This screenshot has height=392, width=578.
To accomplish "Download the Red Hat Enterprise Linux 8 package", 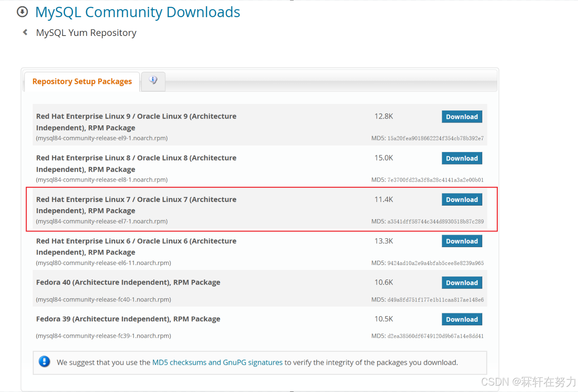I will 461,158.
